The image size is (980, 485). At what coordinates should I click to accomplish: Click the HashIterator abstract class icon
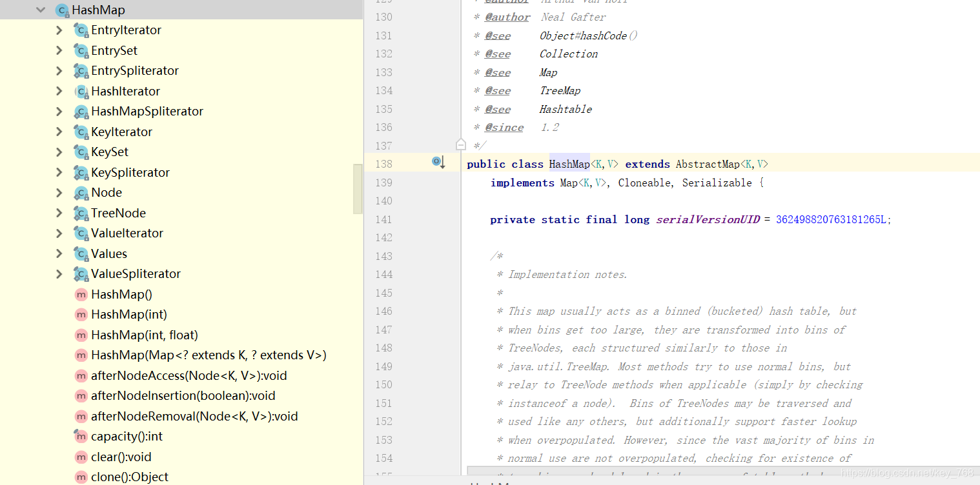tap(81, 92)
